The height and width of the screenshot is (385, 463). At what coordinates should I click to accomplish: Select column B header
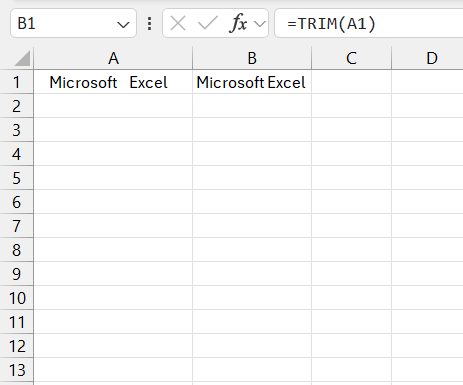(252, 58)
